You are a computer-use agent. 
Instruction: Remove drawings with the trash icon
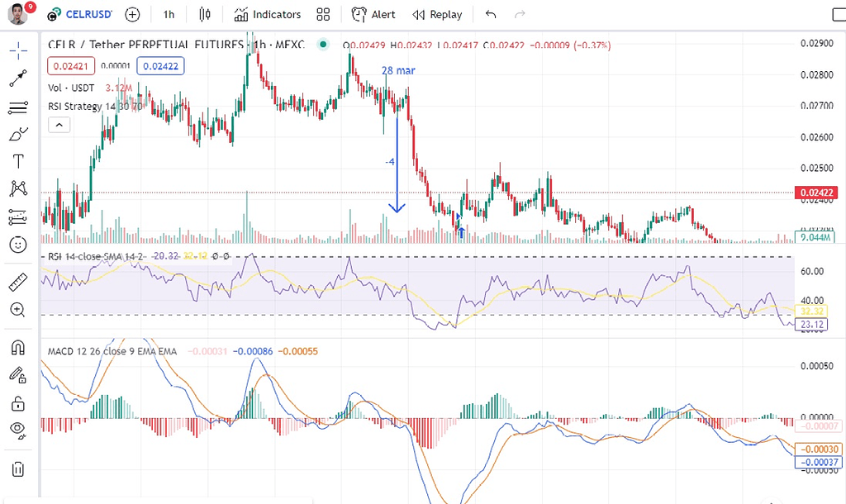point(18,469)
